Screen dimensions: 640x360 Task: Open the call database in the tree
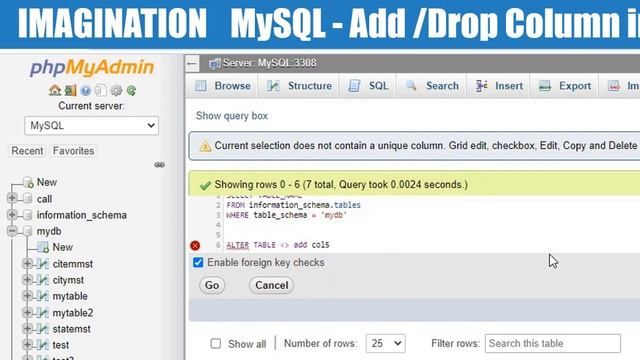tap(44, 199)
